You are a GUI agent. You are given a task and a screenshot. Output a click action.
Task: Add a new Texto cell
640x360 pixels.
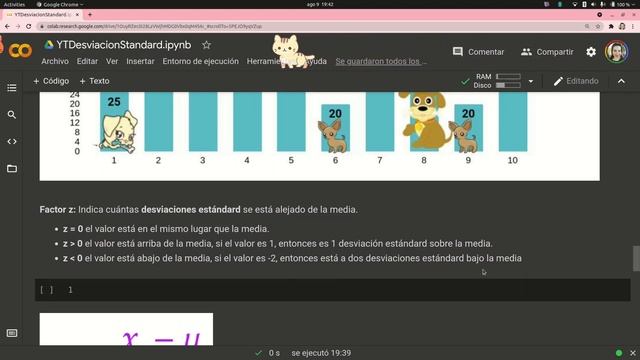[94, 81]
